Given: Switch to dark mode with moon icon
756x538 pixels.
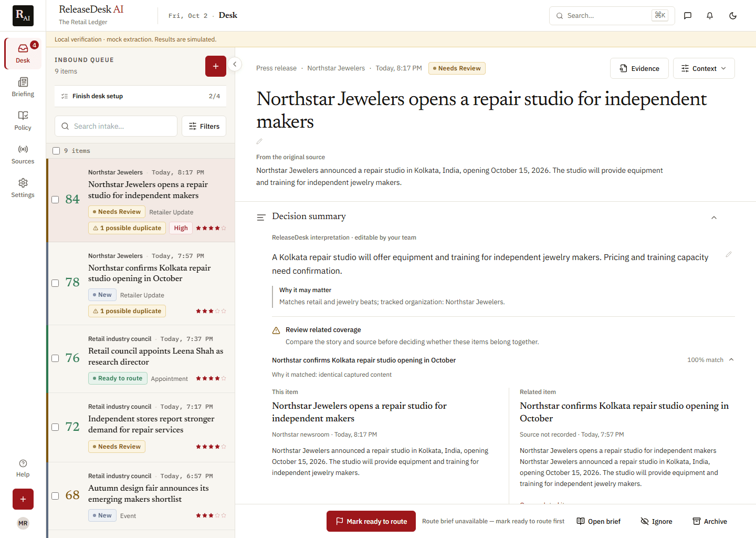Looking at the screenshot, I should pos(733,16).
